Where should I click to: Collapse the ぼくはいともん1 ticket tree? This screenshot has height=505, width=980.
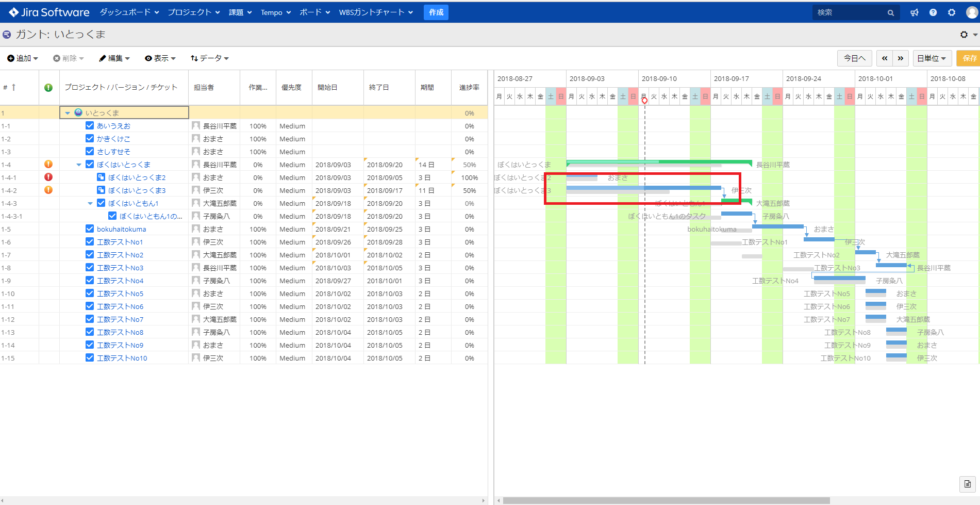(90, 203)
